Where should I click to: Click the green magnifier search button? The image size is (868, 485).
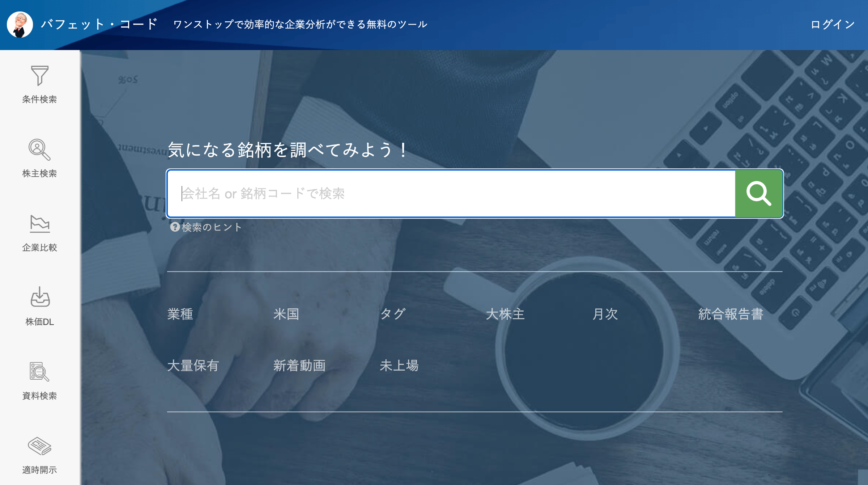click(x=759, y=194)
